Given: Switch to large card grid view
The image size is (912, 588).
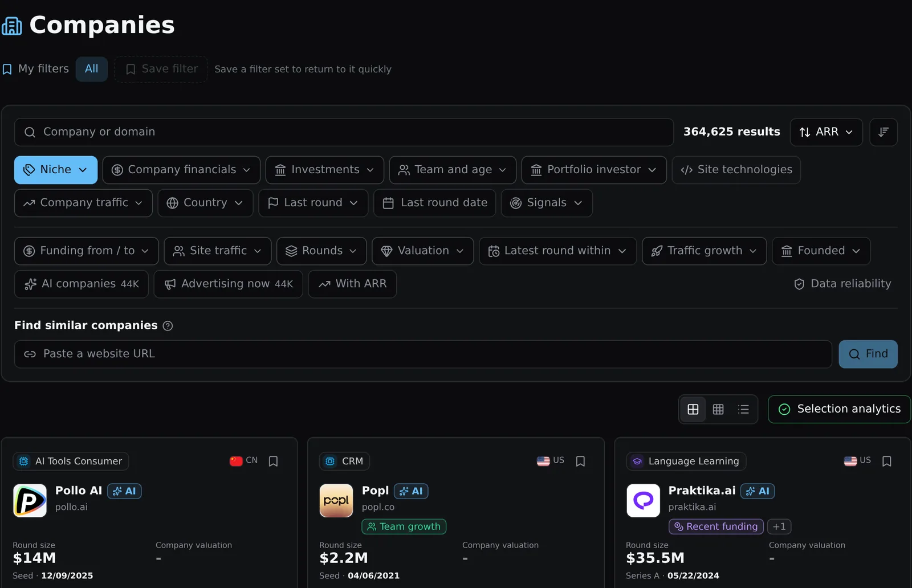Looking at the screenshot, I should pyautogui.click(x=693, y=409).
